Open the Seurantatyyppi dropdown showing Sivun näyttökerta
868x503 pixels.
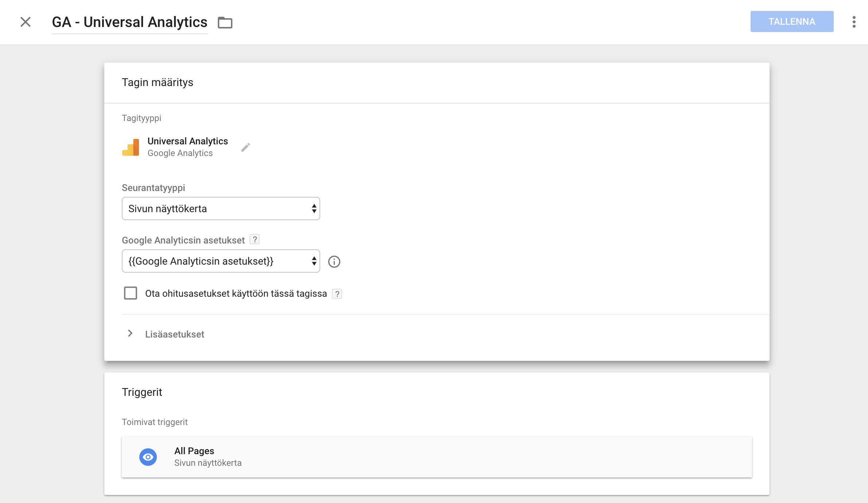tap(221, 208)
